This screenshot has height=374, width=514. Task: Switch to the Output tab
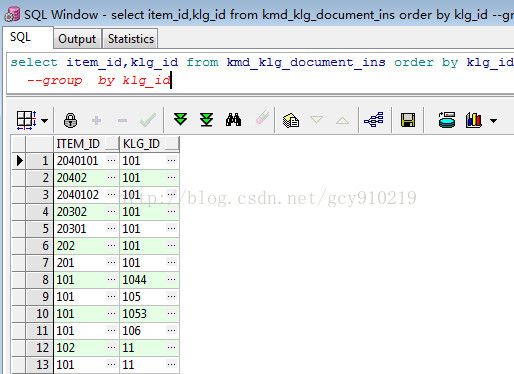pyautogui.click(x=77, y=39)
